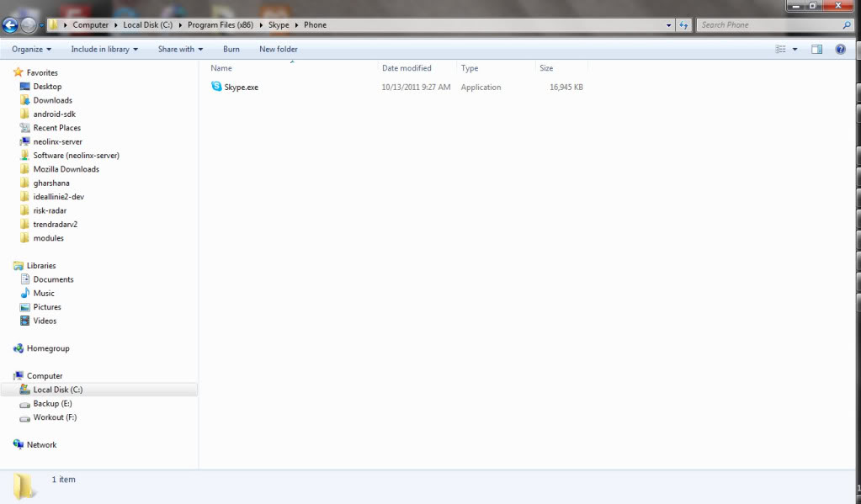
Task: Sort by Date modified column header
Action: click(407, 68)
